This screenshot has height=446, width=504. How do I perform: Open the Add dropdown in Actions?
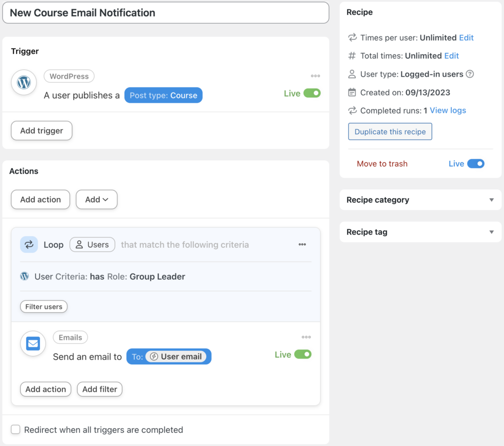pyautogui.click(x=96, y=200)
